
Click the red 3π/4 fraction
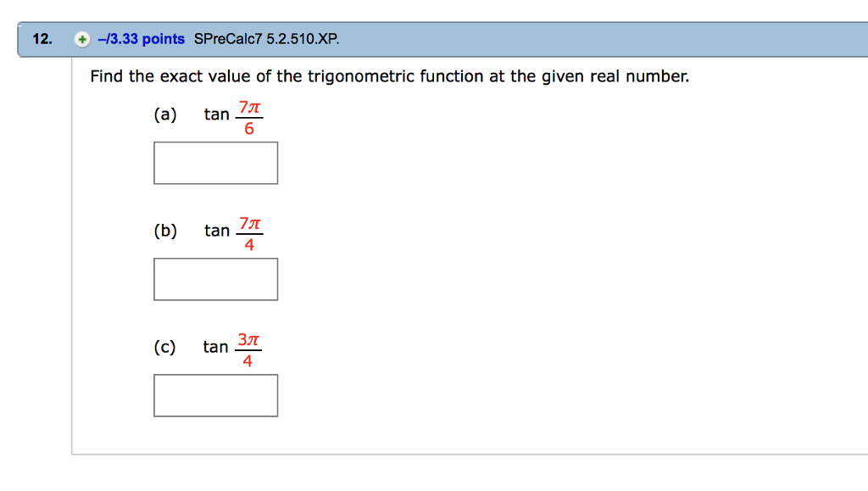[x=249, y=347]
